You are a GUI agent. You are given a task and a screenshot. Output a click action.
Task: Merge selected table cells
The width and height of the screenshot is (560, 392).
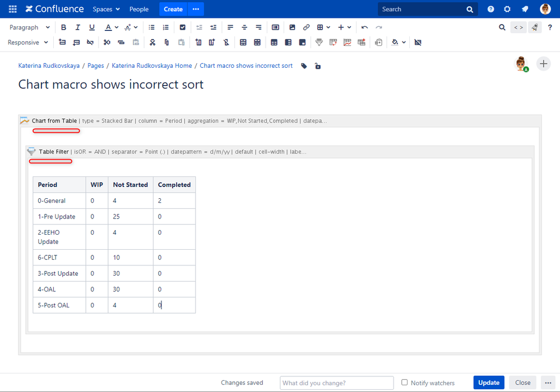click(x=243, y=43)
